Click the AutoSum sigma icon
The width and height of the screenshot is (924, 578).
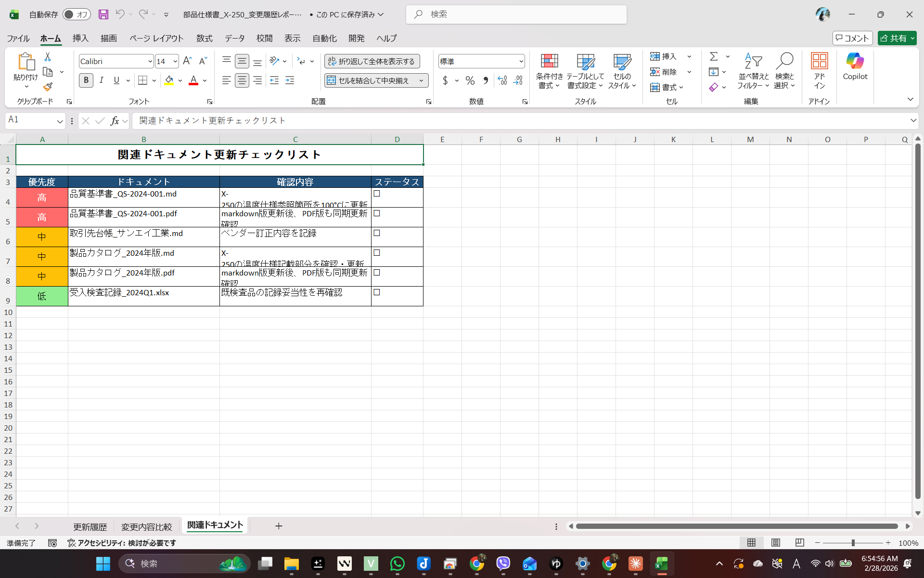714,57
